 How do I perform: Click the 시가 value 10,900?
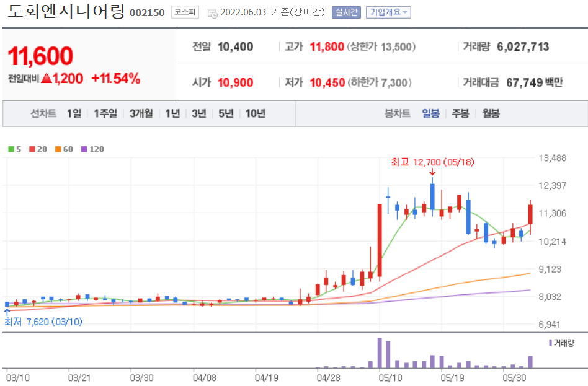[235, 82]
